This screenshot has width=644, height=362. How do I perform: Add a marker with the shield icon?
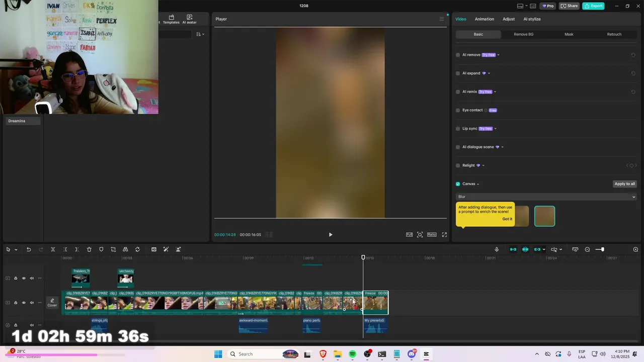pyautogui.click(x=101, y=249)
